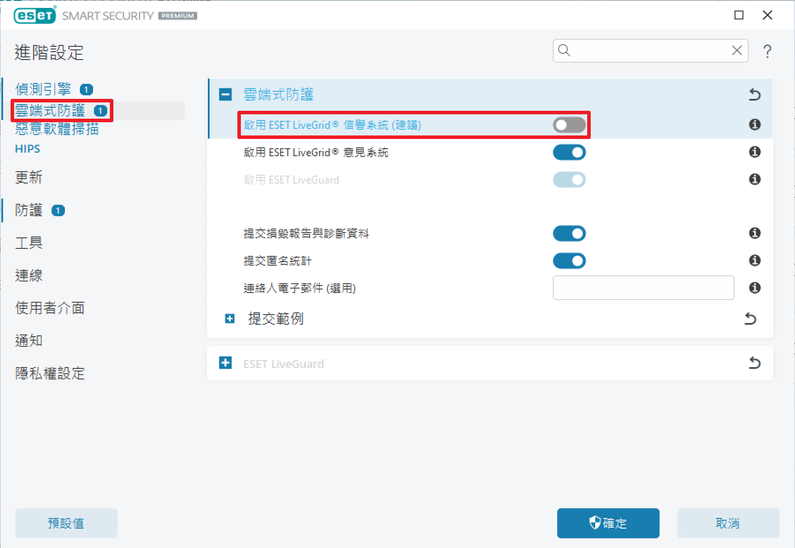Viewport: 795px width, 548px height.
Task: Show info for 啟用 ESET LiveGuard setting
Action: point(754,179)
